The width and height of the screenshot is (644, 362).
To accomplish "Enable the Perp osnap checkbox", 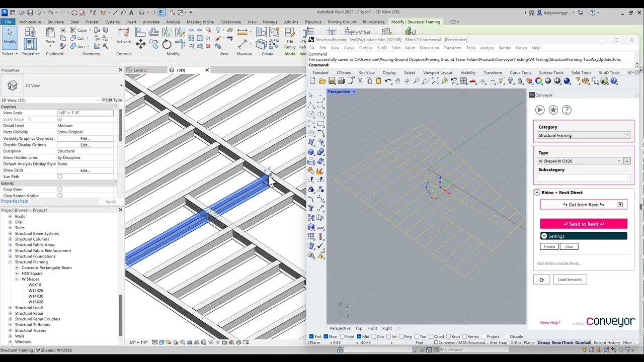I will click(x=401, y=336).
